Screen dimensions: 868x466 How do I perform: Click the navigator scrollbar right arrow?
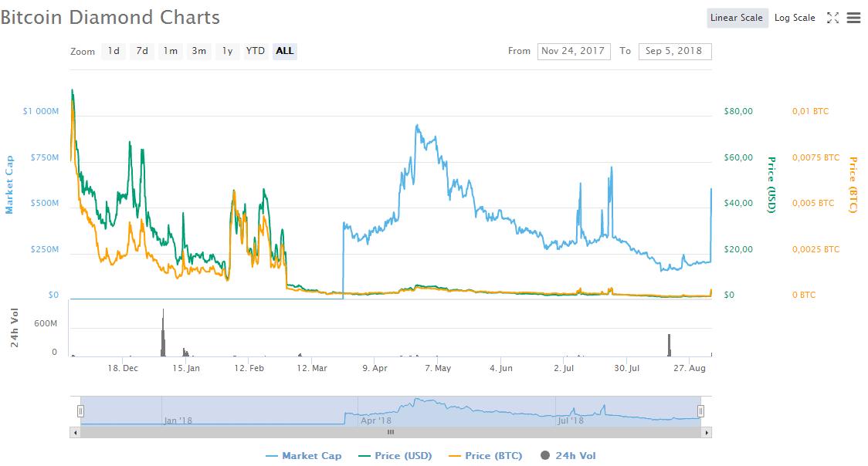pyautogui.click(x=707, y=432)
